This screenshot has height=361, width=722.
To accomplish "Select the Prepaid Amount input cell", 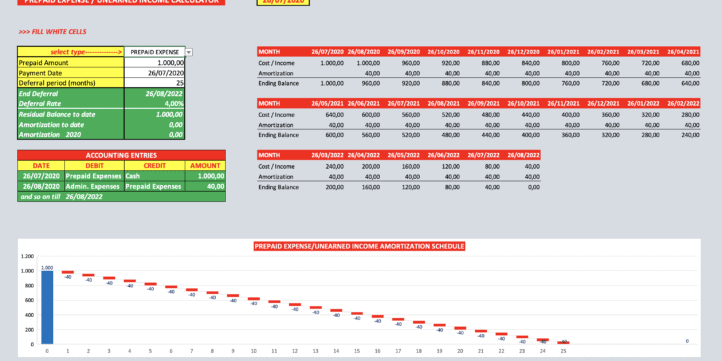I will (154, 63).
